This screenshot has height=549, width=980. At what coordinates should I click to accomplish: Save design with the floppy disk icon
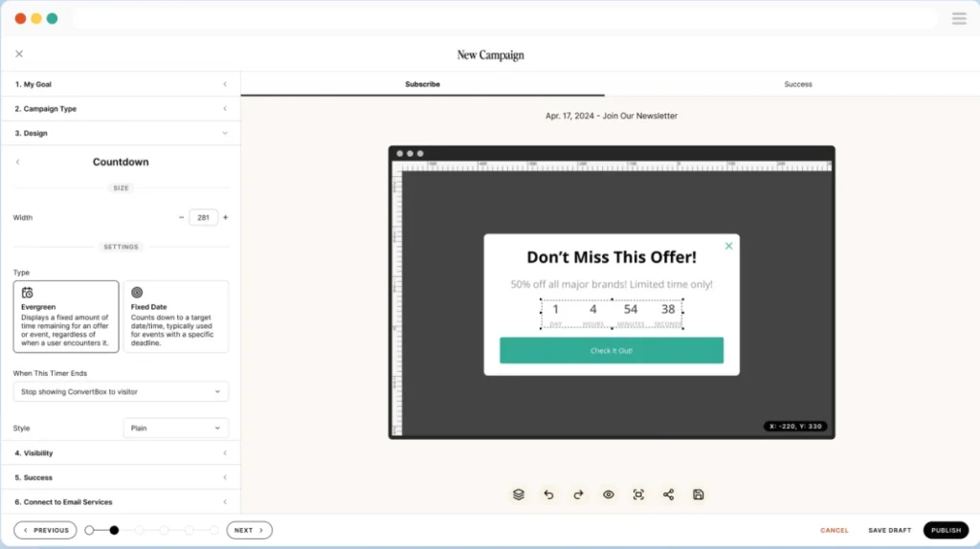coord(698,494)
